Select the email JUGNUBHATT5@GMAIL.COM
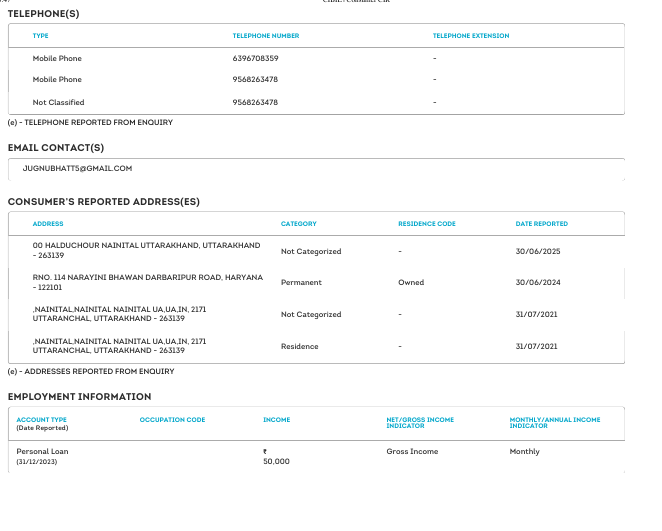Image resolution: width=662 pixels, height=531 pixels. pyautogui.click(x=77, y=168)
